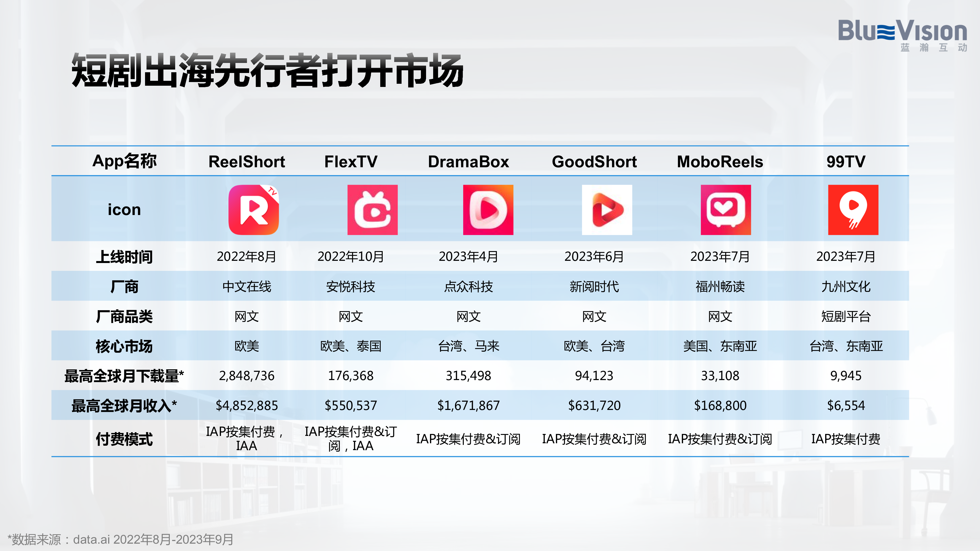The image size is (980, 551).
Task: Click the market cell 欧美、台湾
Action: click(594, 346)
